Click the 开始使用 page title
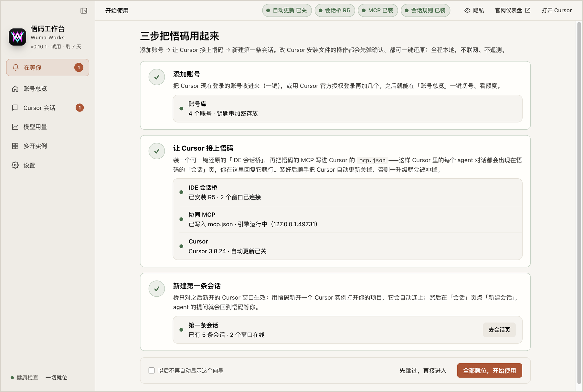The height and width of the screenshot is (392, 583). pos(117,11)
